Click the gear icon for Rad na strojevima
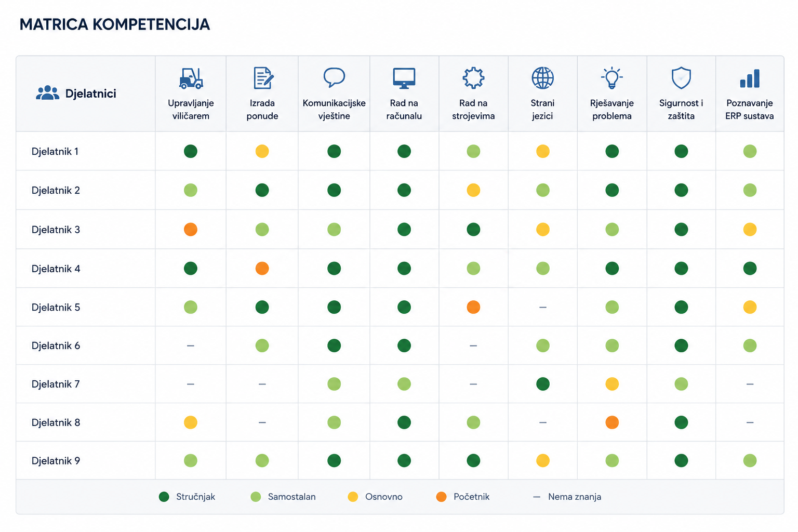The image size is (798, 532). pos(473,78)
